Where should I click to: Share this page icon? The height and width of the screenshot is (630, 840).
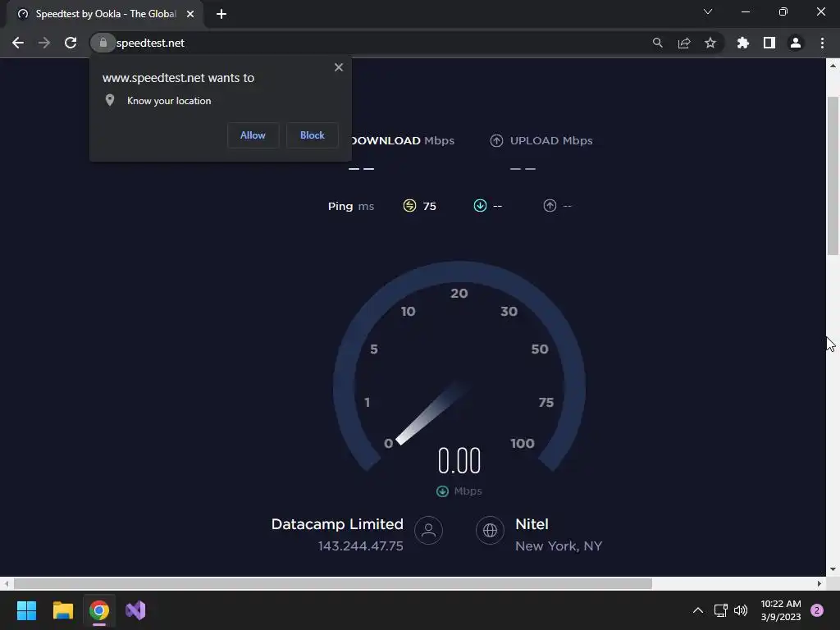[683, 43]
